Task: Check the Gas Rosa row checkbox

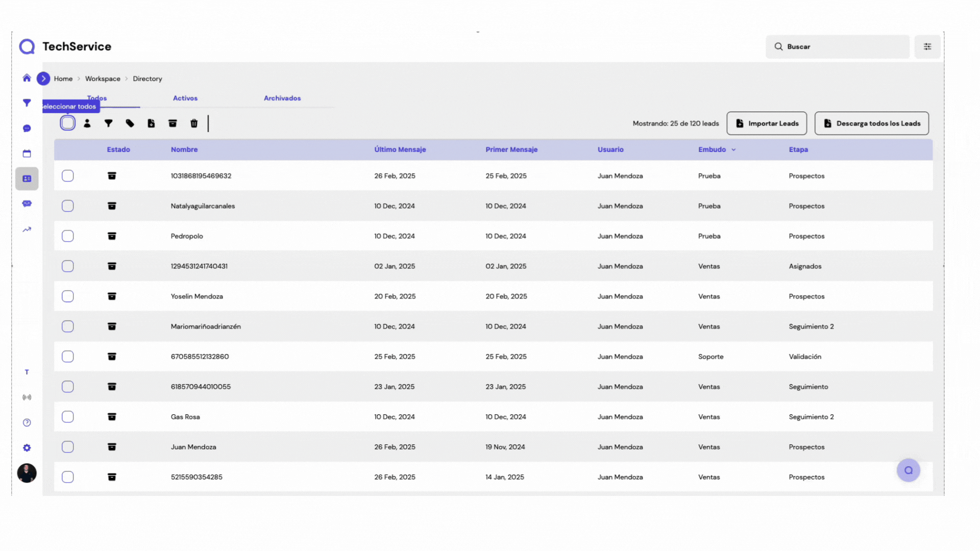Action: [67, 417]
